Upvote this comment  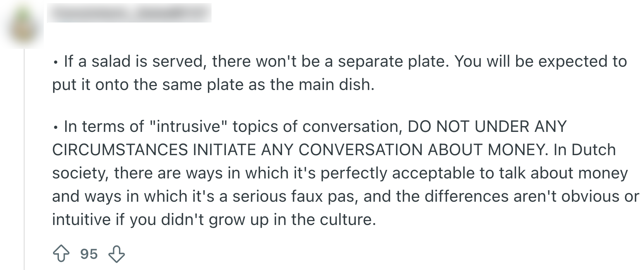pos(61,254)
